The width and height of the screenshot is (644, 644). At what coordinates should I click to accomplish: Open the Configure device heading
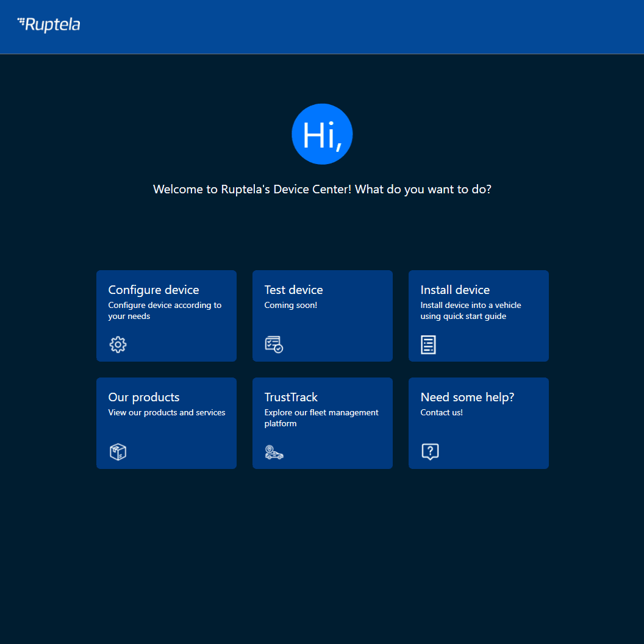pos(154,290)
